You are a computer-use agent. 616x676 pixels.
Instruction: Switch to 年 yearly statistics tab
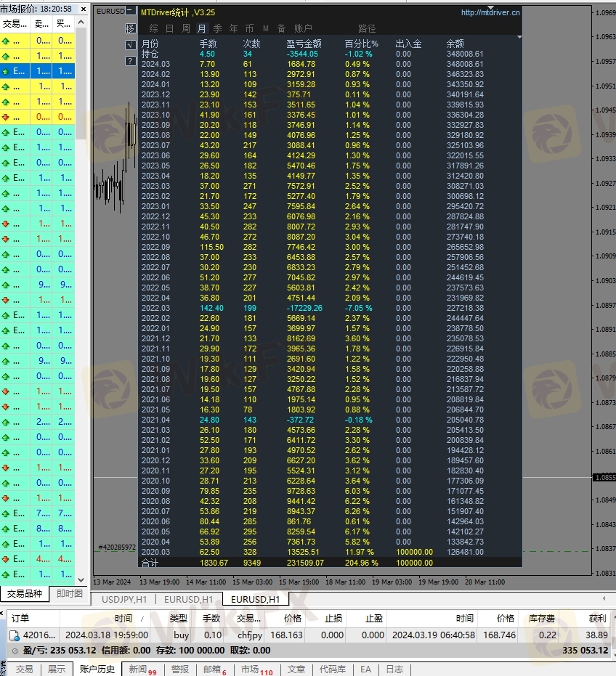coord(233,28)
